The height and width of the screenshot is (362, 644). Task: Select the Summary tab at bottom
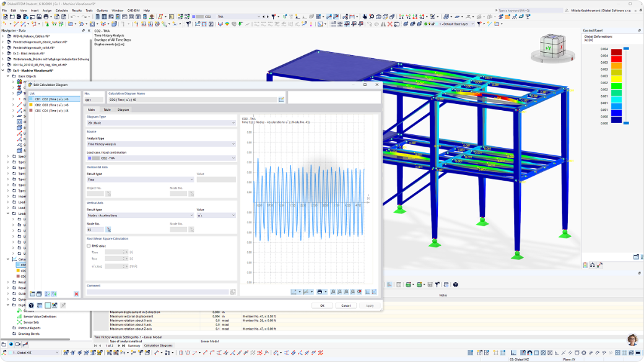134,345
